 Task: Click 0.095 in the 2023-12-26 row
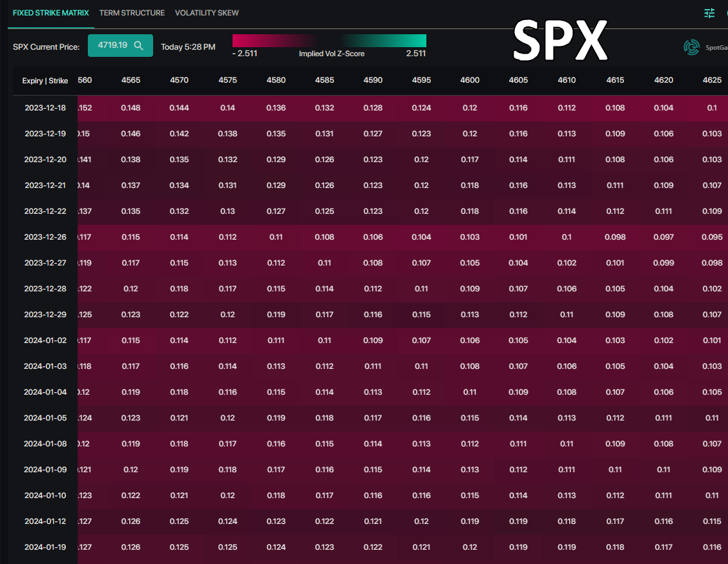point(712,237)
